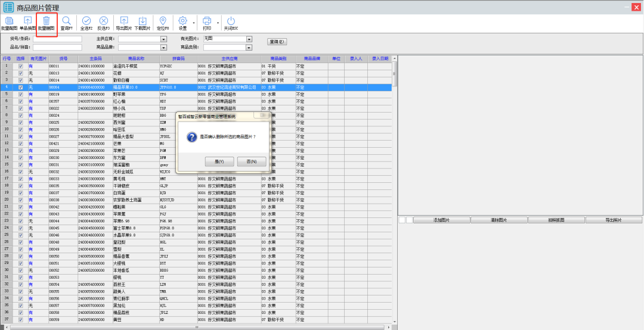Screen dimensions: 644x330
Task: Expand the 有无图片 dropdown
Action: click(249, 39)
